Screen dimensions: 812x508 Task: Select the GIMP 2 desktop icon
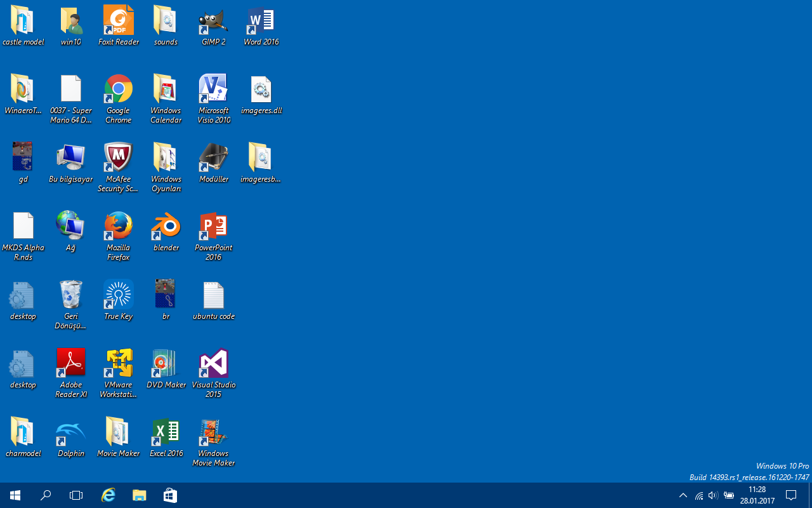click(213, 23)
